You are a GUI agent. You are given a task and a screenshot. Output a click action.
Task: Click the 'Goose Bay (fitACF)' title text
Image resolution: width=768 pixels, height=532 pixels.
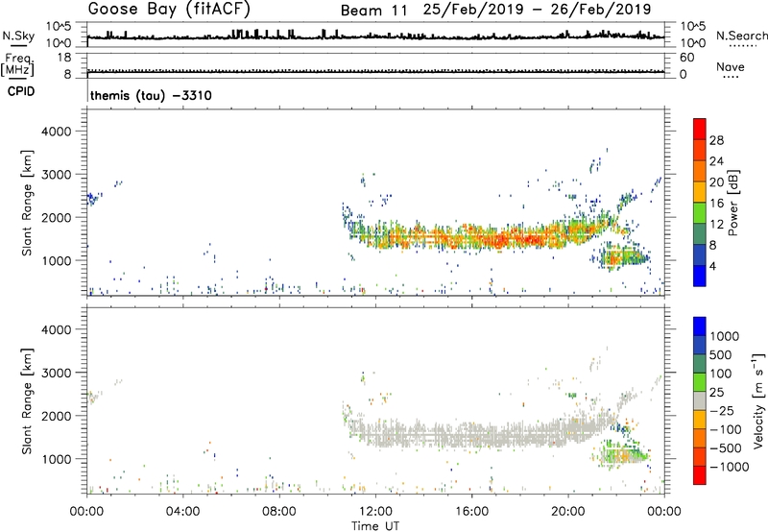[x=169, y=10]
